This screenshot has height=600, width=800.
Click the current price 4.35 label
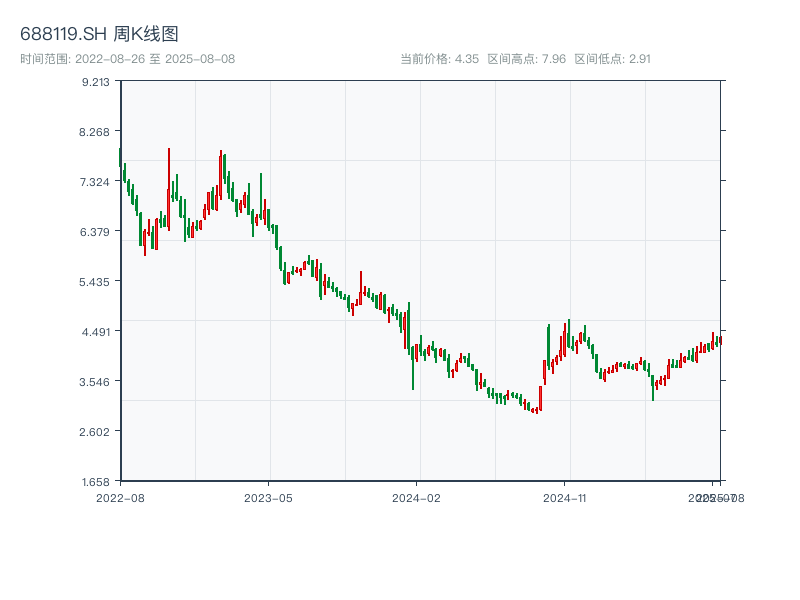439,59
